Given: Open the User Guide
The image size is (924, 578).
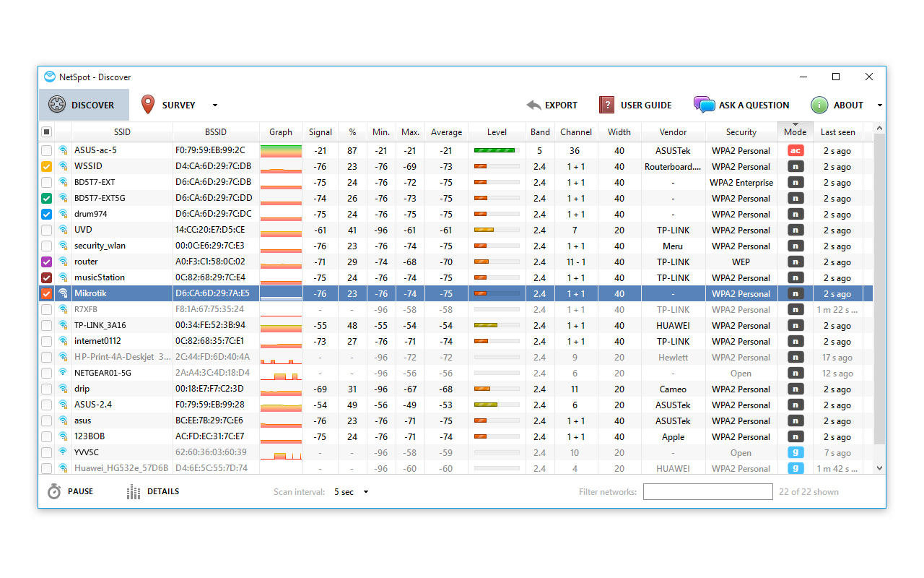Looking at the screenshot, I should click(635, 105).
